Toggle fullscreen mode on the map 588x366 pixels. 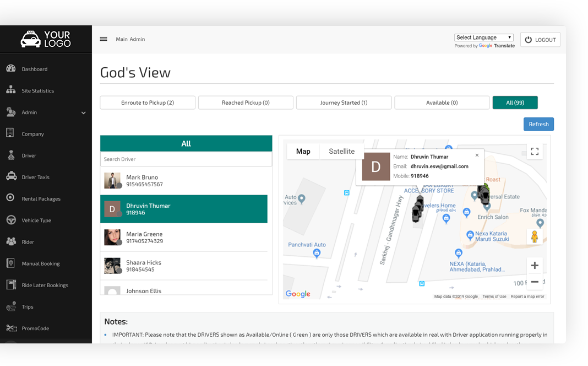click(535, 151)
